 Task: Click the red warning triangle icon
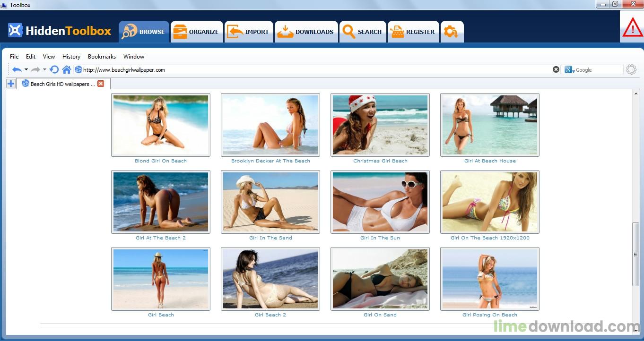click(633, 28)
